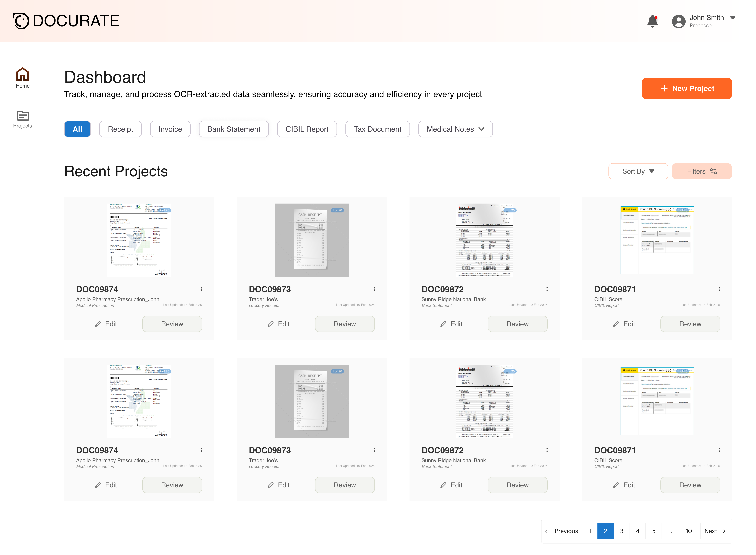Open the kebab menu on DOC09871

tap(720, 289)
